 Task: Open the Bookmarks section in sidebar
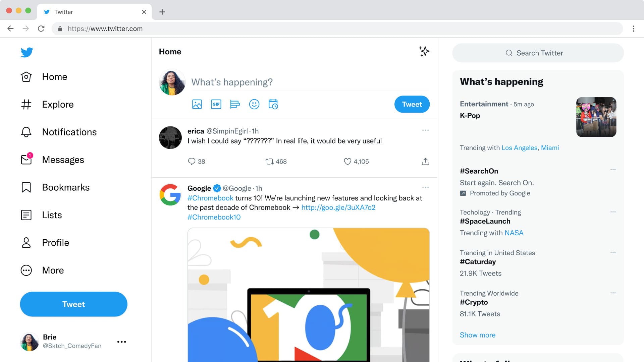65,187
